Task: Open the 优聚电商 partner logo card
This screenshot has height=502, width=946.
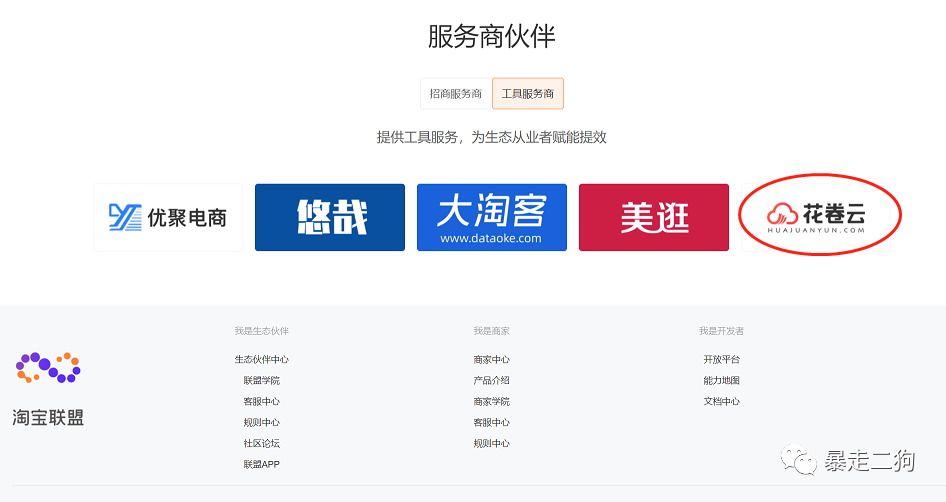Action: (168, 217)
